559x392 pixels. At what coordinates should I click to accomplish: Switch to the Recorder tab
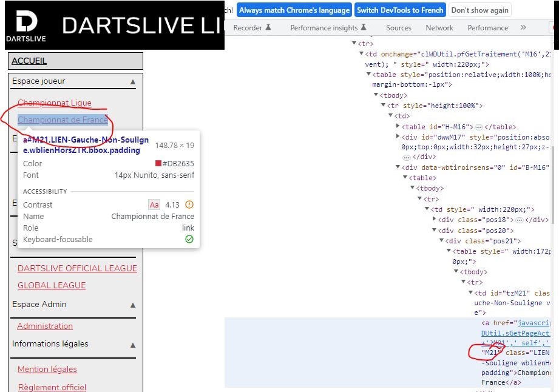pyautogui.click(x=252, y=28)
